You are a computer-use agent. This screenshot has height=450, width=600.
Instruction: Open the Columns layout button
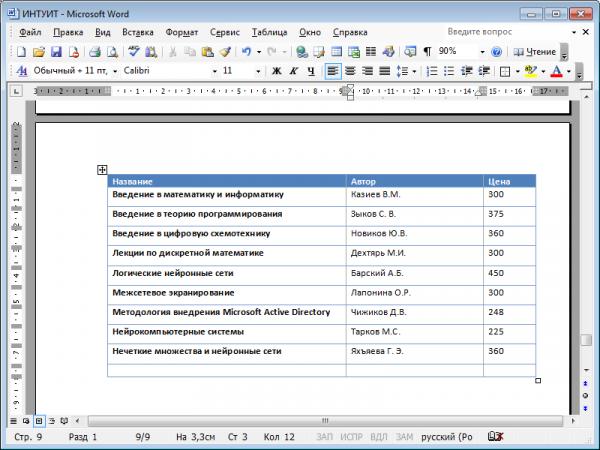pyautogui.click(x=371, y=52)
